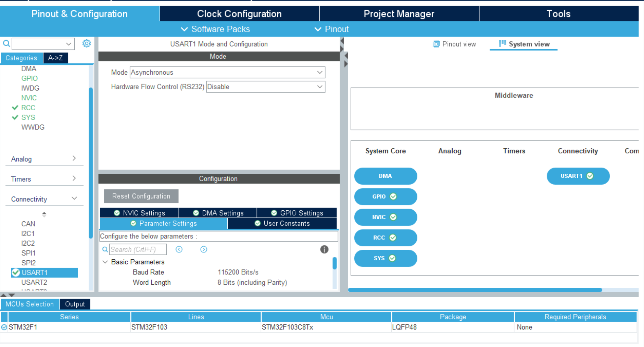Image resolution: width=644 pixels, height=347 pixels.
Task: Open the Tools tab
Action: [559, 14]
